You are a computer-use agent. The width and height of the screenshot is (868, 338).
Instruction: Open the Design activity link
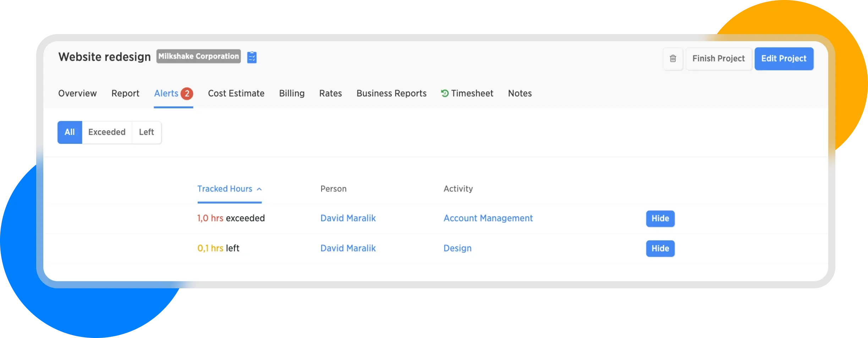[x=457, y=248]
